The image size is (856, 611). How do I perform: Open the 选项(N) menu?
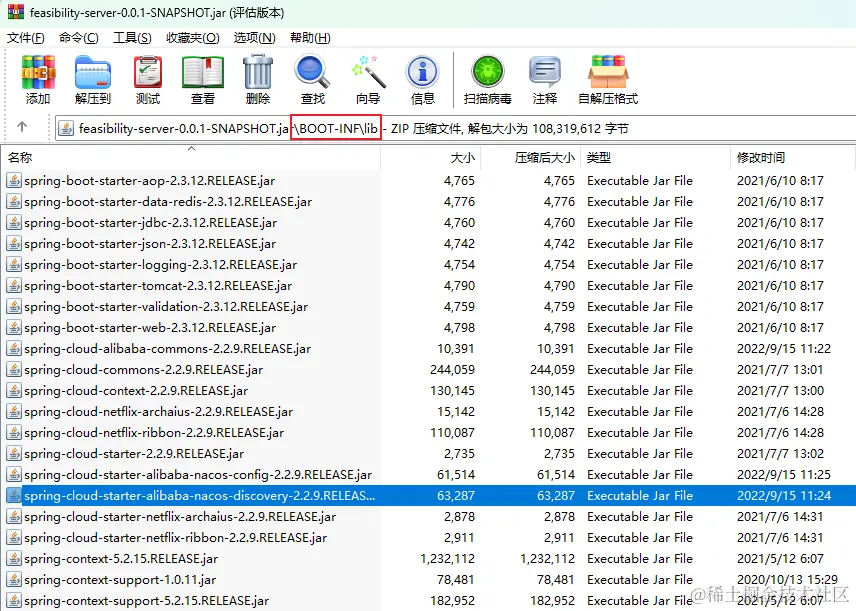tap(254, 38)
